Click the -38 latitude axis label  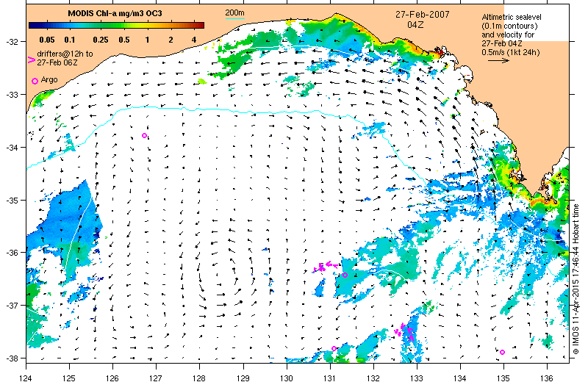(12, 358)
